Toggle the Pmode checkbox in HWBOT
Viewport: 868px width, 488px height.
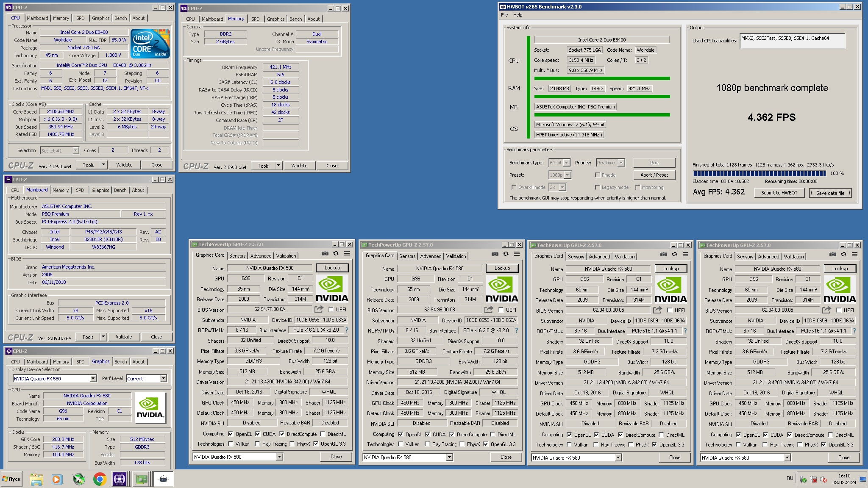[x=598, y=175]
